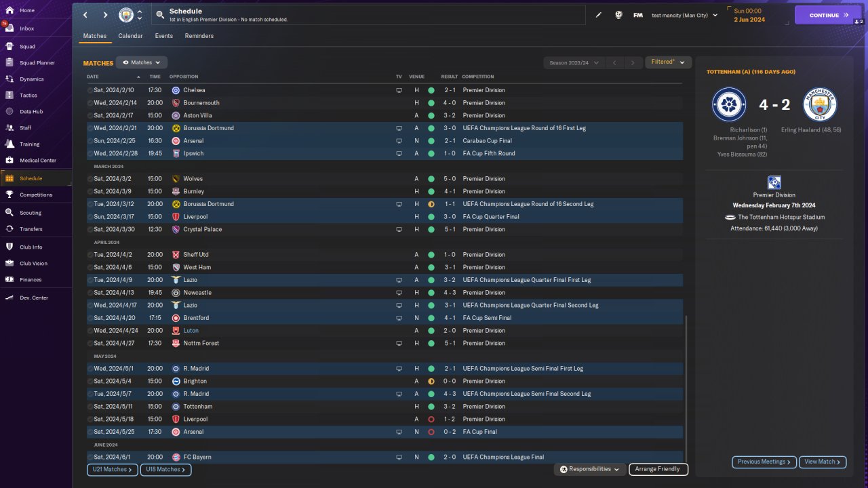The height and width of the screenshot is (488, 868).
Task: Click the Date column header
Action: 93,77
